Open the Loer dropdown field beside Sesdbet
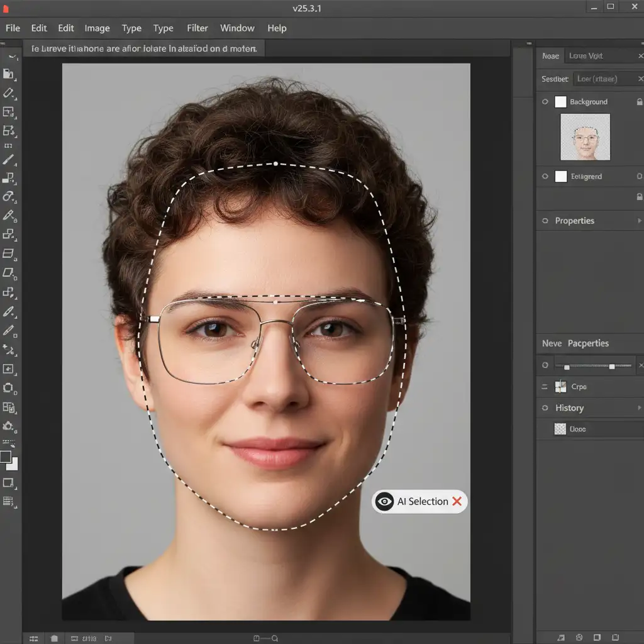 597,79
